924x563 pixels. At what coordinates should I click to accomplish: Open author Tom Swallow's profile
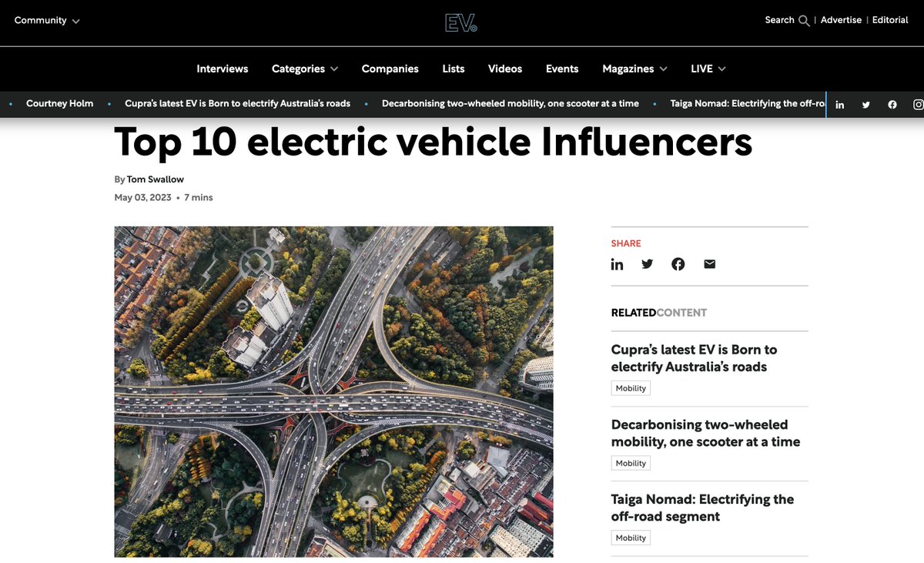pyautogui.click(x=156, y=179)
